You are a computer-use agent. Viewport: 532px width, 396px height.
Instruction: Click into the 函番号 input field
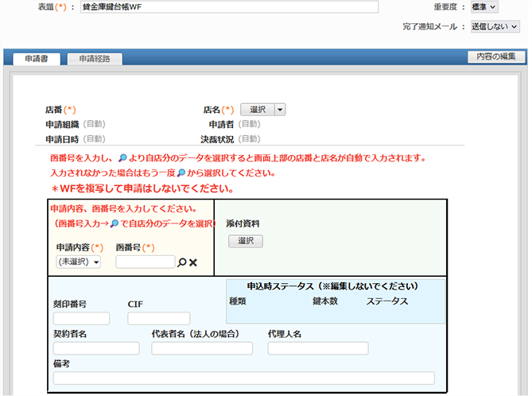pyautogui.click(x=145, y=262)
